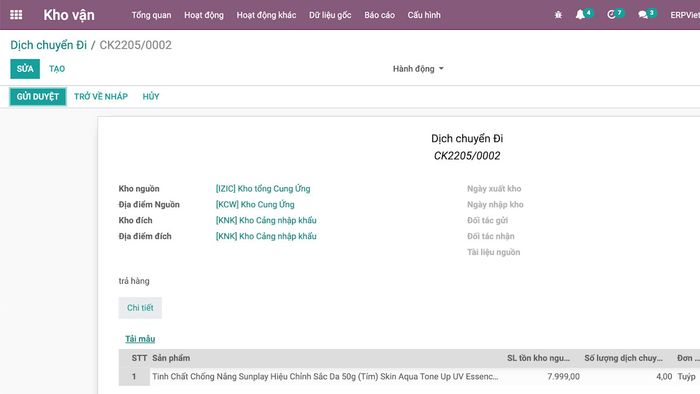Open the Hoạt động menu

tap(204, 15)
